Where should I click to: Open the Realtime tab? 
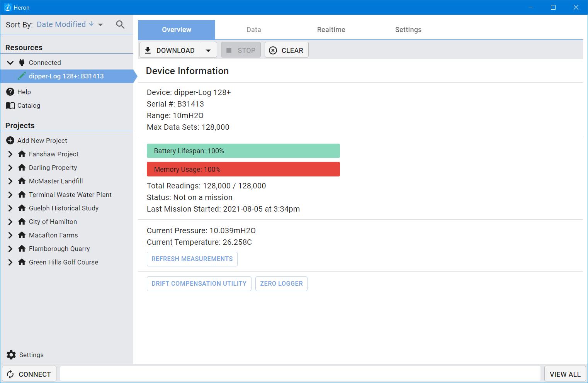(331, 30)
